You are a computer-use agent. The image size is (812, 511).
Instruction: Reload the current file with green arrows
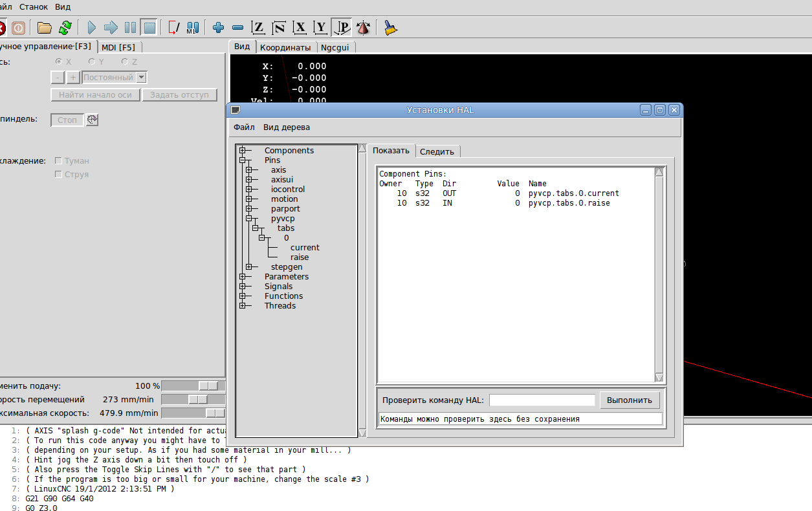pos(65,27)
